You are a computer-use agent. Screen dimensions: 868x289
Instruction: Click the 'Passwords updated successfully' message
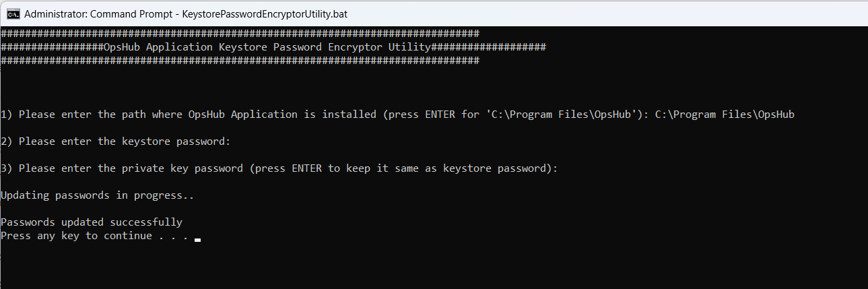coord(92,222)
